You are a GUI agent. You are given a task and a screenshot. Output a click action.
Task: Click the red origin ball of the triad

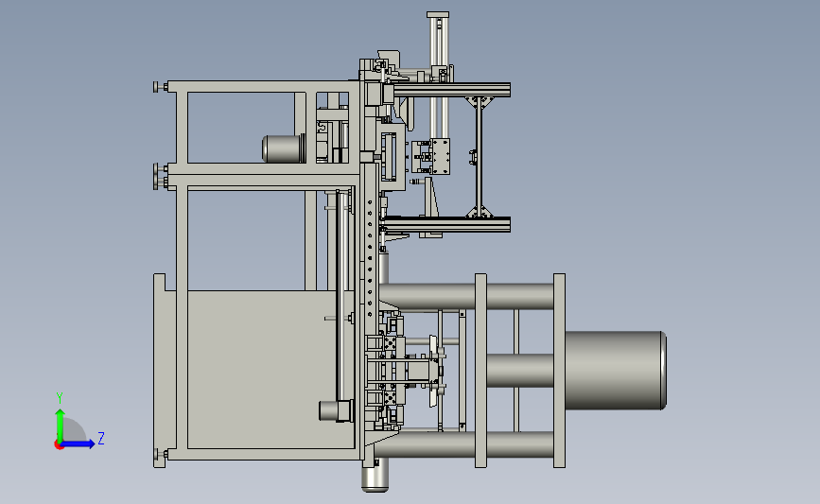point(59,445)
